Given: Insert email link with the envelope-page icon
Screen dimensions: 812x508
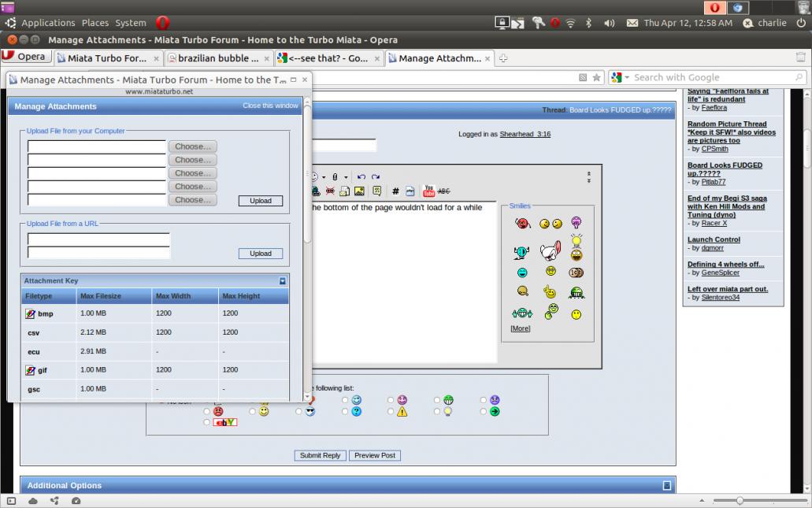Looking at the screenshot, I should click(x=344, y=191).
